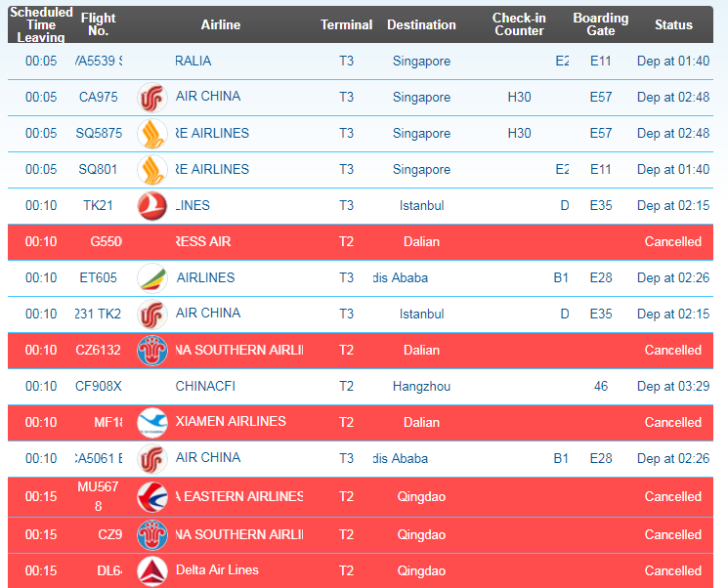Image resolution: width=728 pixels, height=588 pixels.
Task: Click Dep at 03:29 status for Hangzhou
Action: tap(672, 387)
